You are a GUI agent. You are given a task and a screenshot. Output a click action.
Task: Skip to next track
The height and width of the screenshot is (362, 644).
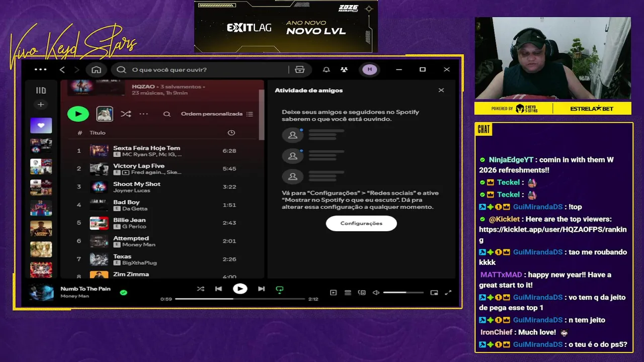[261, 289]
